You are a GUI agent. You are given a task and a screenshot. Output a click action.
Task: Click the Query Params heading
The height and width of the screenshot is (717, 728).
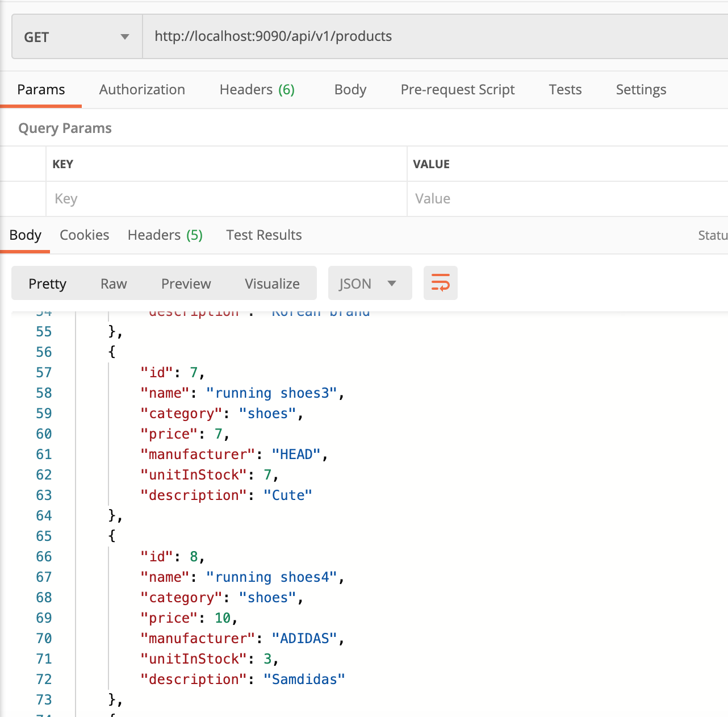coord(65,128)
